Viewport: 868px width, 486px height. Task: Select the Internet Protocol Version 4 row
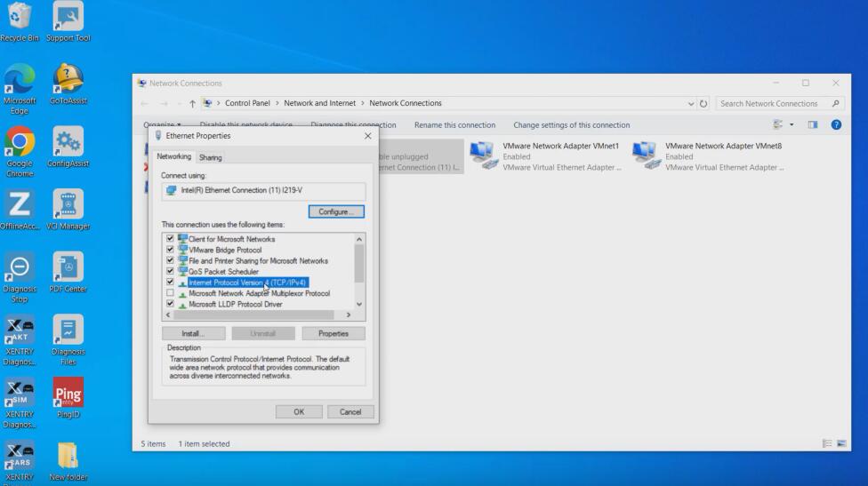[247, 282]
